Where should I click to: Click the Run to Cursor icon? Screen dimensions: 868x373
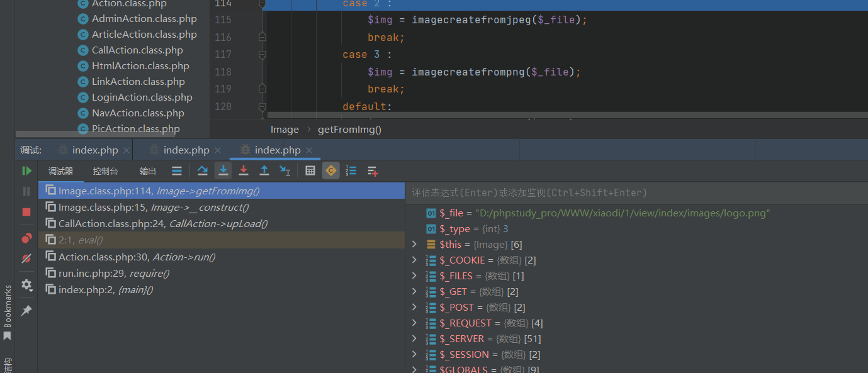pos(285,170)
